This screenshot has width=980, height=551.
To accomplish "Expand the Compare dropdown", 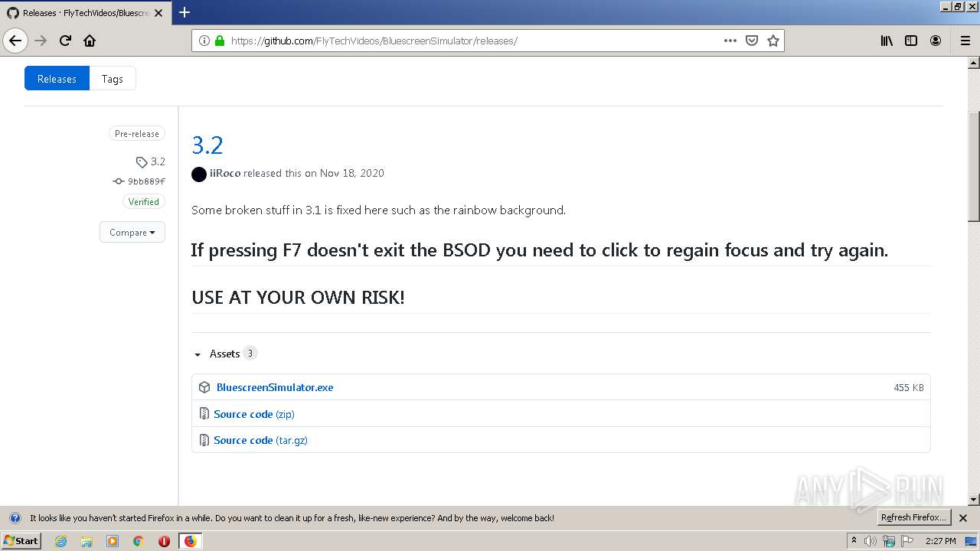I will [132, 233].
